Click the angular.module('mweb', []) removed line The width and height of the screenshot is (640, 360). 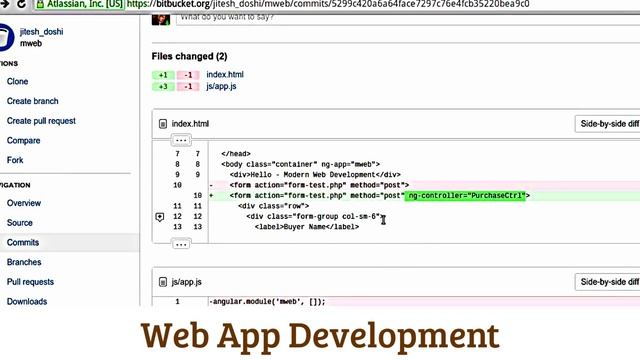(x=268, y=302)
